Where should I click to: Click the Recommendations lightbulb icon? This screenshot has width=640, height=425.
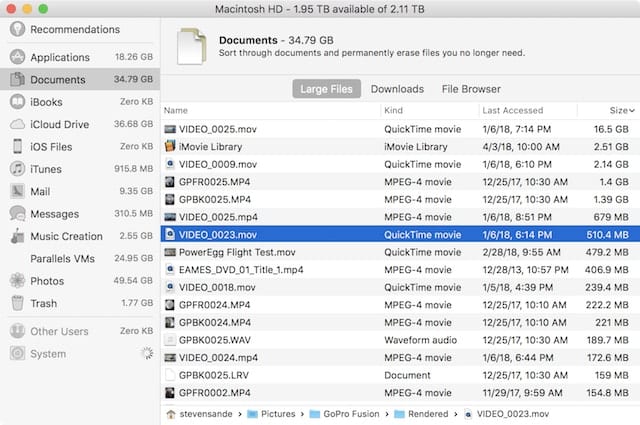click(x=17, y=29)
